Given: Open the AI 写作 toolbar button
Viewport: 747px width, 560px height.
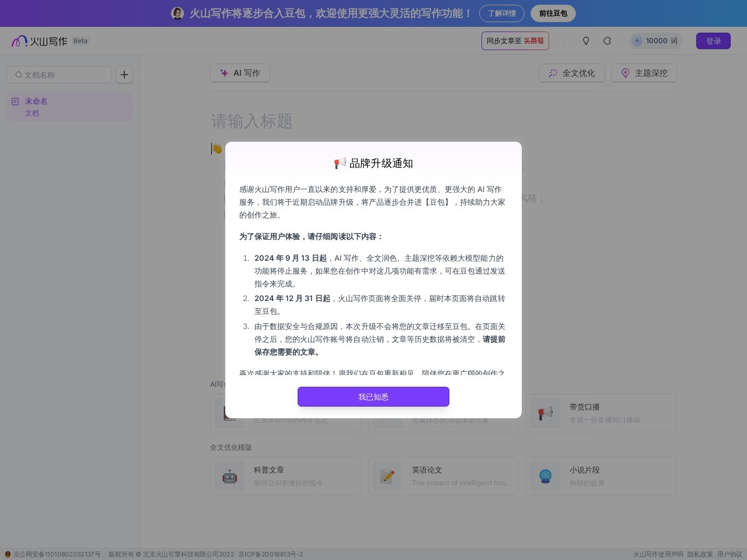Looking at the screenshot, I should [x=240, y=73].
